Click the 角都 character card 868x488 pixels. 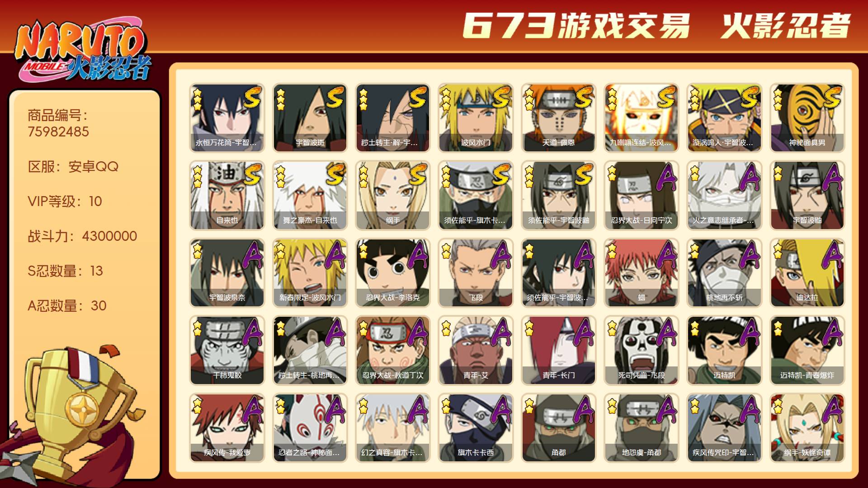[x=558, y=428]
